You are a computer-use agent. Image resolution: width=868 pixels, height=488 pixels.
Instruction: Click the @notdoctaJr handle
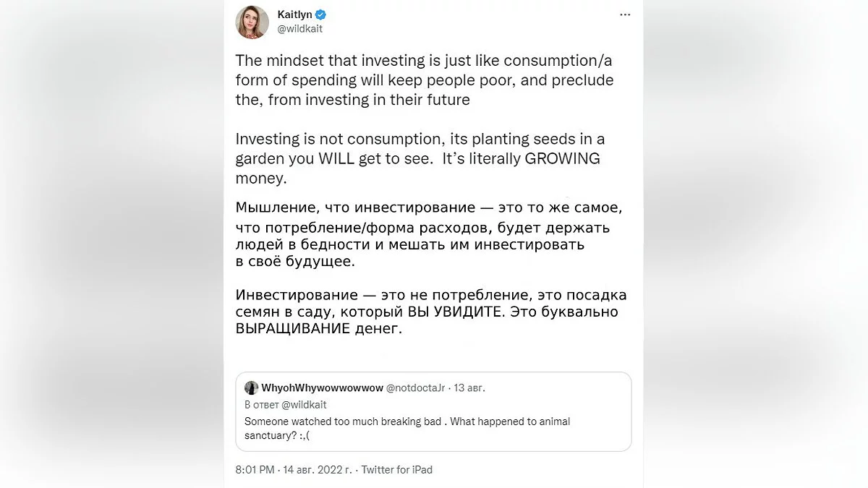[416, 388]
